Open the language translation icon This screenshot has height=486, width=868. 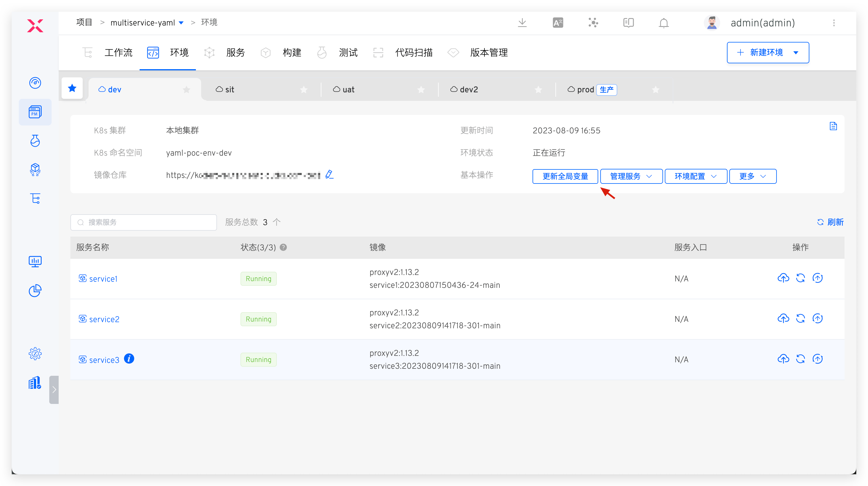(558, 23)
